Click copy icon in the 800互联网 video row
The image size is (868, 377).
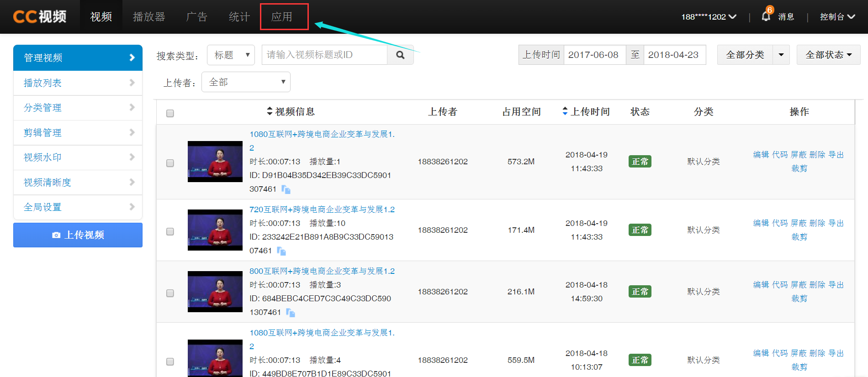(291, 313)
